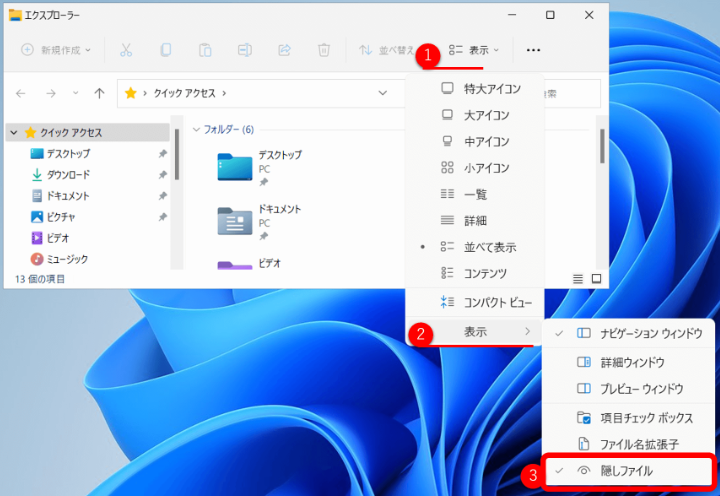This screenshot has height=496, width=720.
Task: Switch to details view in status bar
Action: pyautogui.click(x=578, y=279)
